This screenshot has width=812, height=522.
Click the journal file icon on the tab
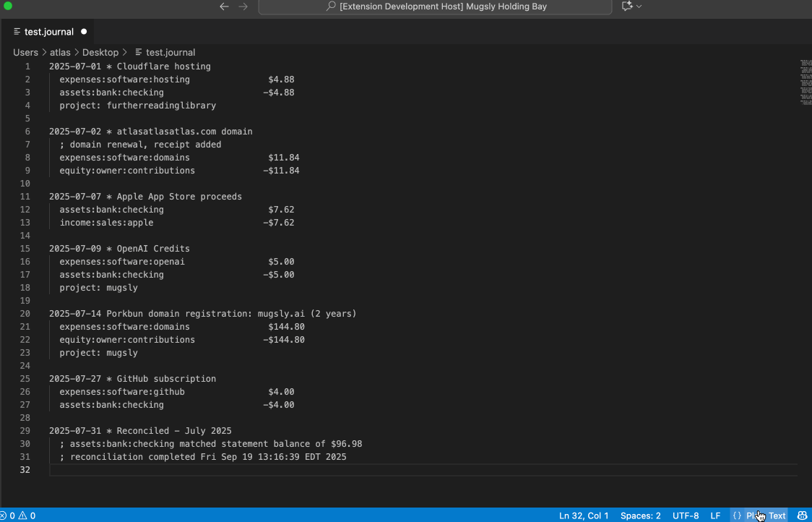tap(17, 31)
